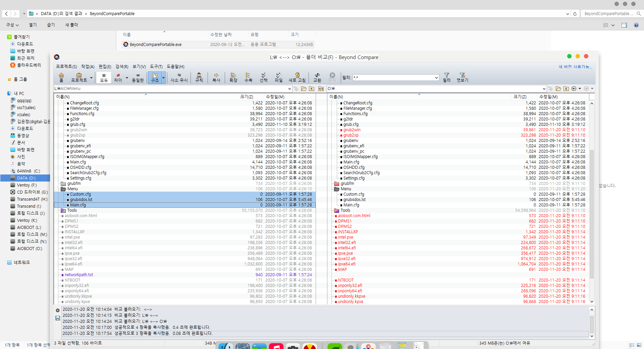Viewport: 644px width, 349px height.
Task: Open the 프로젝트 toolbar dropdown arrow
Action: (x=91, y=78)
